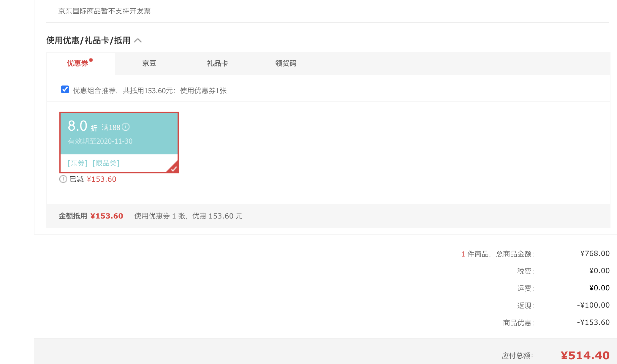617x364 pixels.
Task: Click total goods amount ¥768.00
Action: [595, 254]
